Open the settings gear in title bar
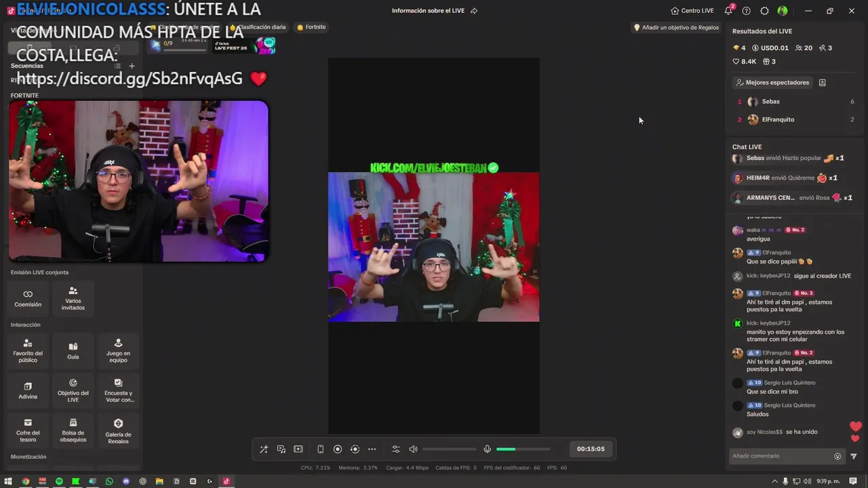This screenshot has width=868, height=488. pyautogui.click(x=764, y=11)
